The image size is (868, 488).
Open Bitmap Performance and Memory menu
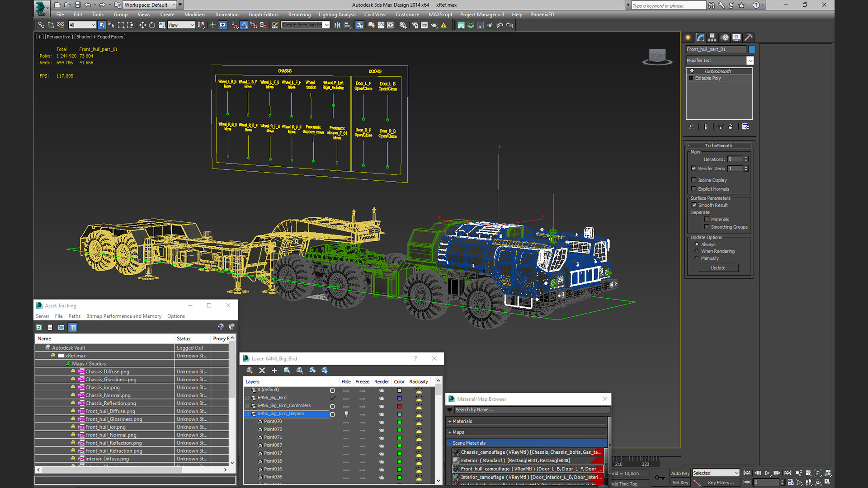[x=123, y=316]
